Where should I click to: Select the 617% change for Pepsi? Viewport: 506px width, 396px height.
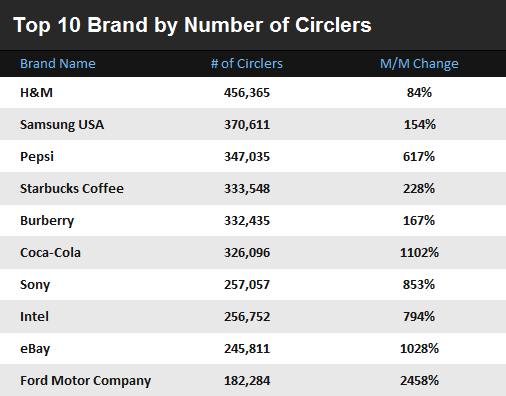(x=419, y=156)
